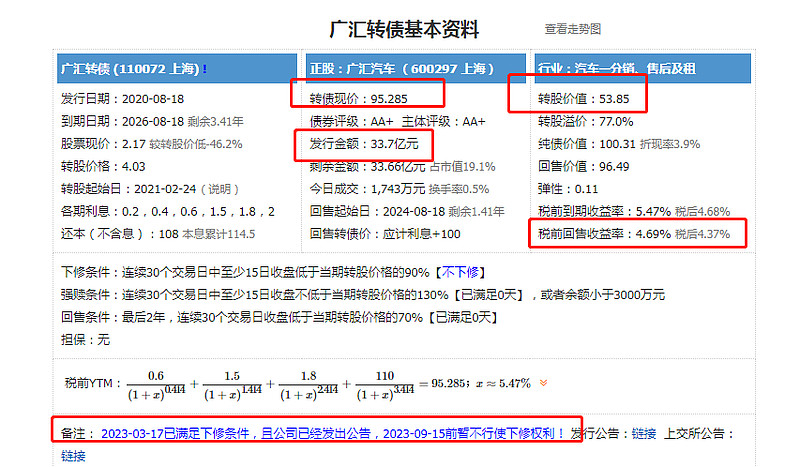Select the 剩余金额：33.66亿元 text
800x467 pixels.
367,166
